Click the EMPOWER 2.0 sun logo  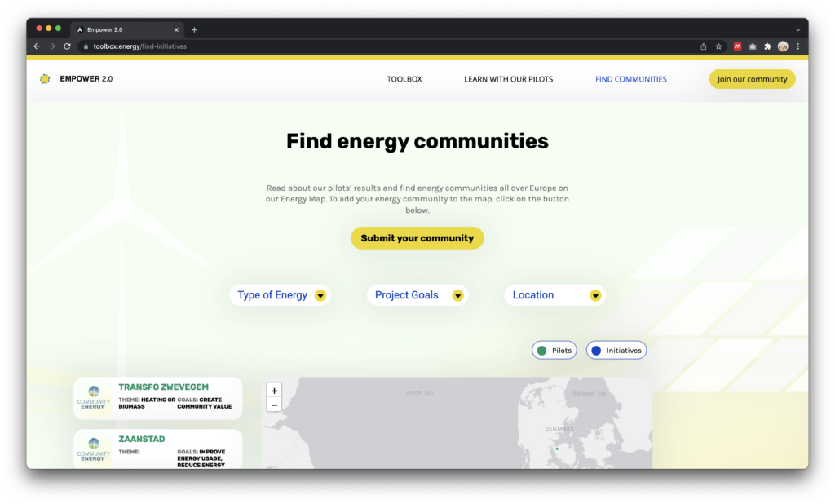click(45, 78)
